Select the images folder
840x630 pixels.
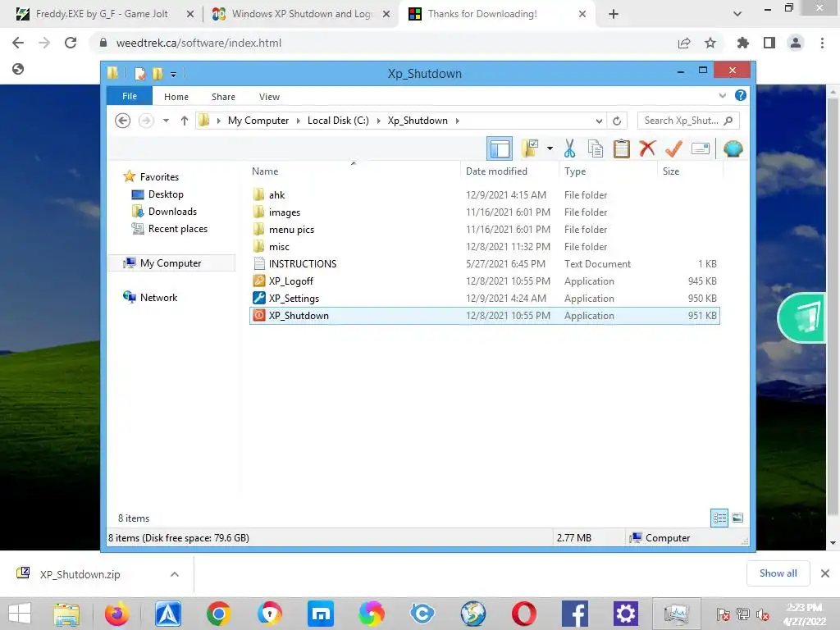[x=484, y=212]
